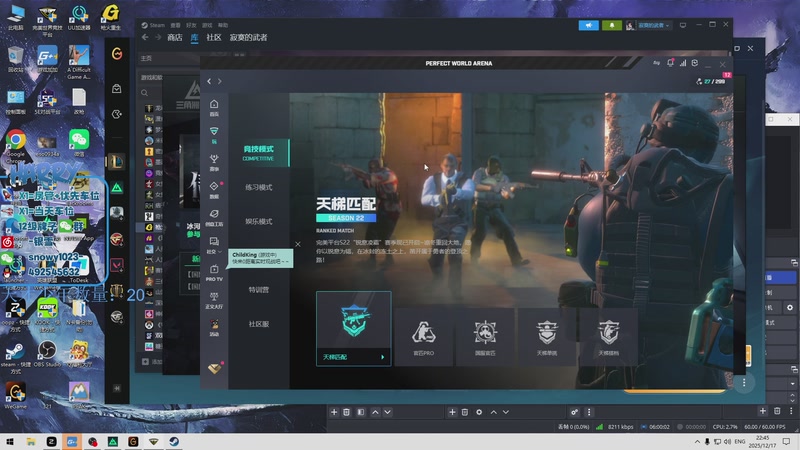Open PRO TV in the Arena sidebar
This screenshot has height=450, width=800.
point(214,273)
